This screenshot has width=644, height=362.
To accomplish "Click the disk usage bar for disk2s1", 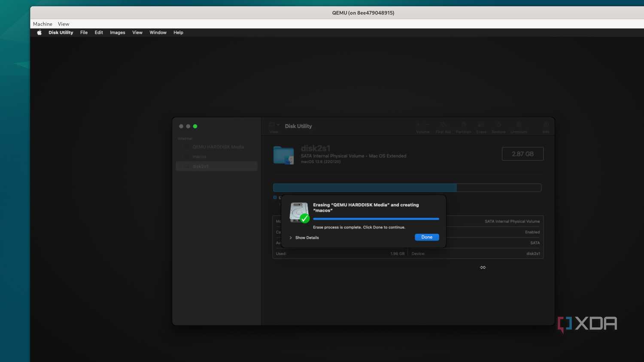I will [407, 187].
